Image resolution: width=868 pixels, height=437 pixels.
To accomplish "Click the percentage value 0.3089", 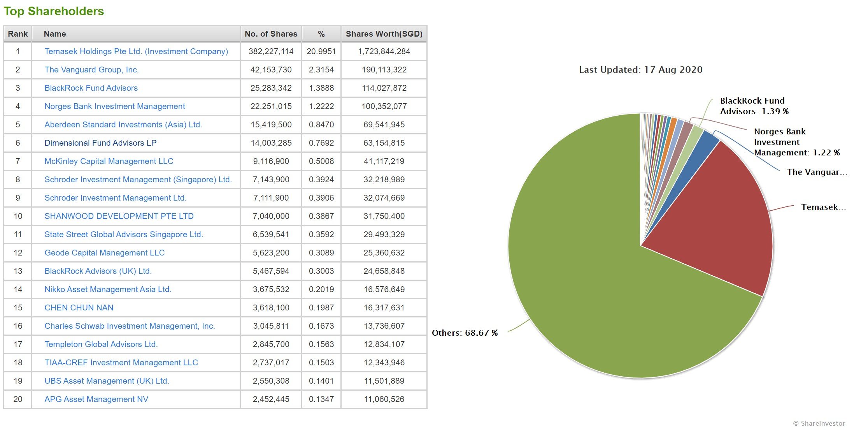I will click(321, 253).
